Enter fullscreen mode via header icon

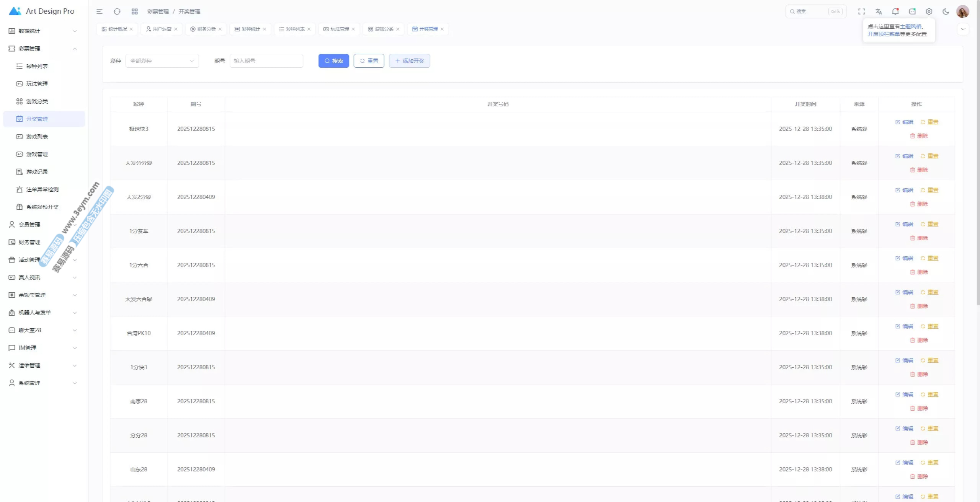coord(861,11)
